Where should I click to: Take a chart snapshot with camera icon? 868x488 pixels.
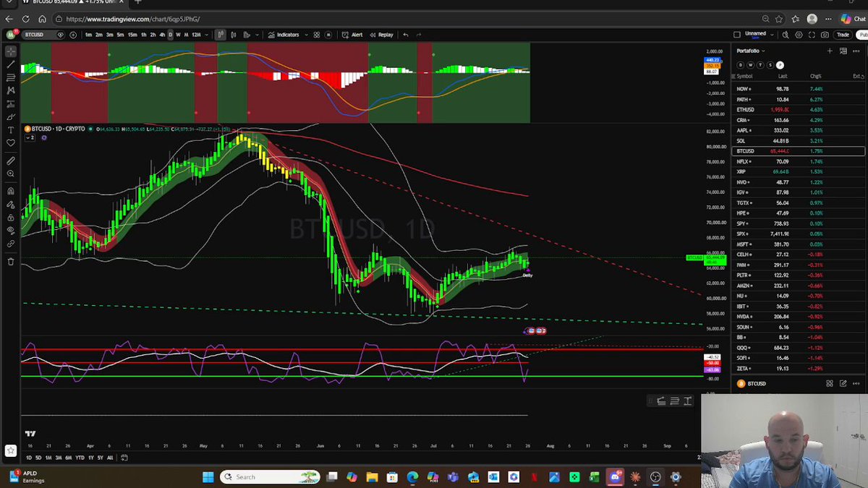(825, 35)
